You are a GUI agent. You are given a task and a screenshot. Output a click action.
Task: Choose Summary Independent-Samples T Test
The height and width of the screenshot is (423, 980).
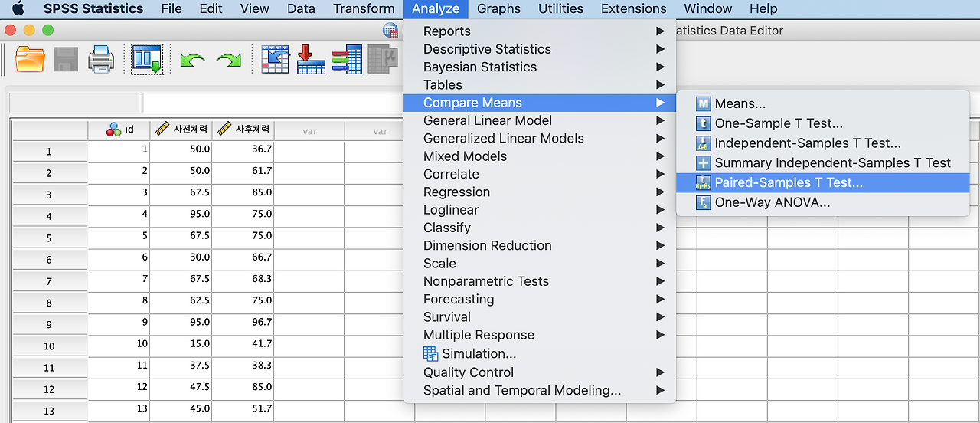823,163
